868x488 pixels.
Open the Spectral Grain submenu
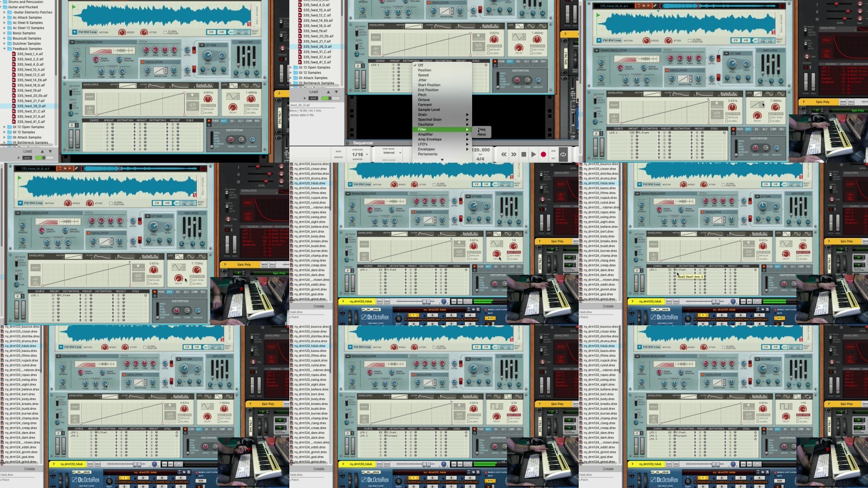point(442,119)
